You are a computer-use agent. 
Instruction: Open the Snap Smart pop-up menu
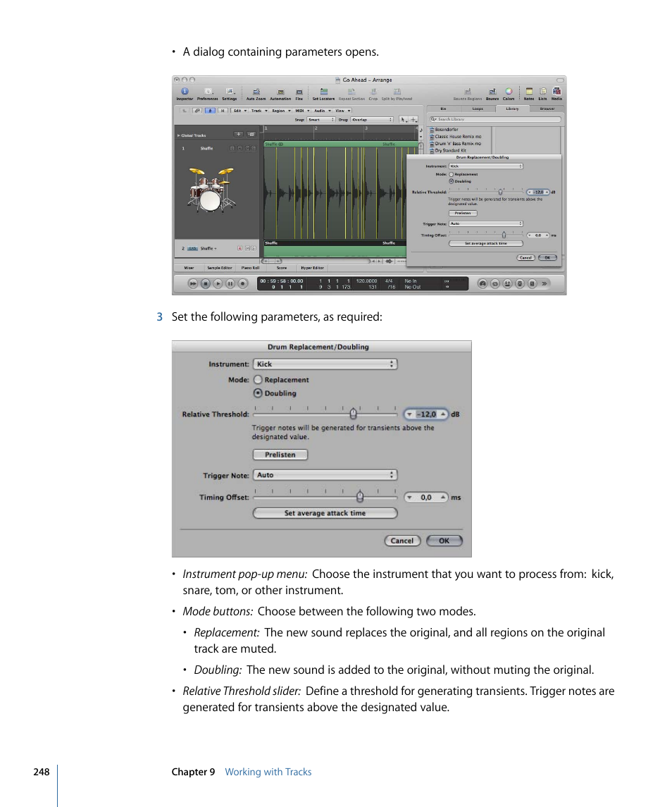click(321, 119)
